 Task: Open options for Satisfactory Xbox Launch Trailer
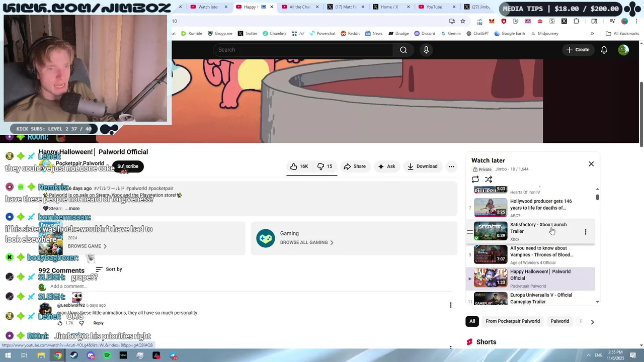585,232
